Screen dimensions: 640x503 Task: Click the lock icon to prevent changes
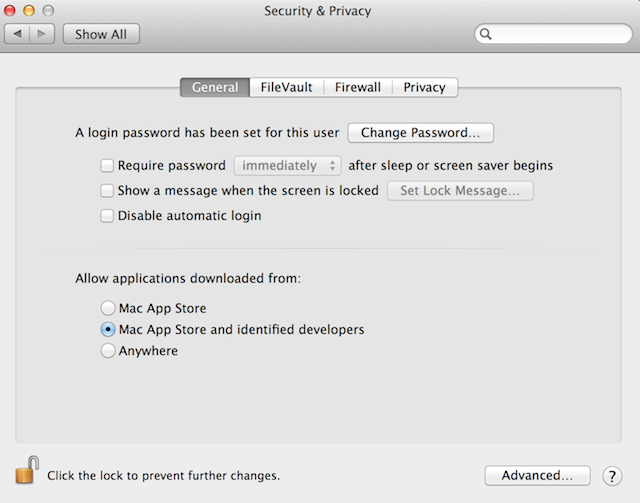point(28,470)
